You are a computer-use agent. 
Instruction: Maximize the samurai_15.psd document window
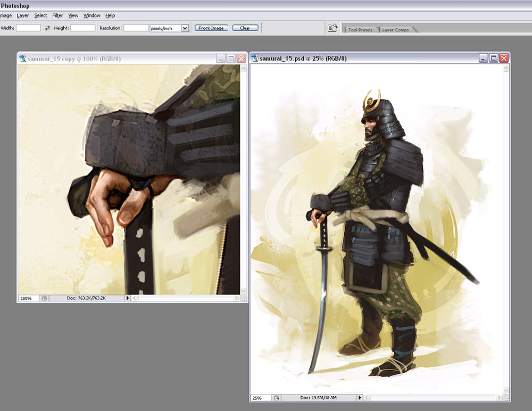tap(493, 58)
